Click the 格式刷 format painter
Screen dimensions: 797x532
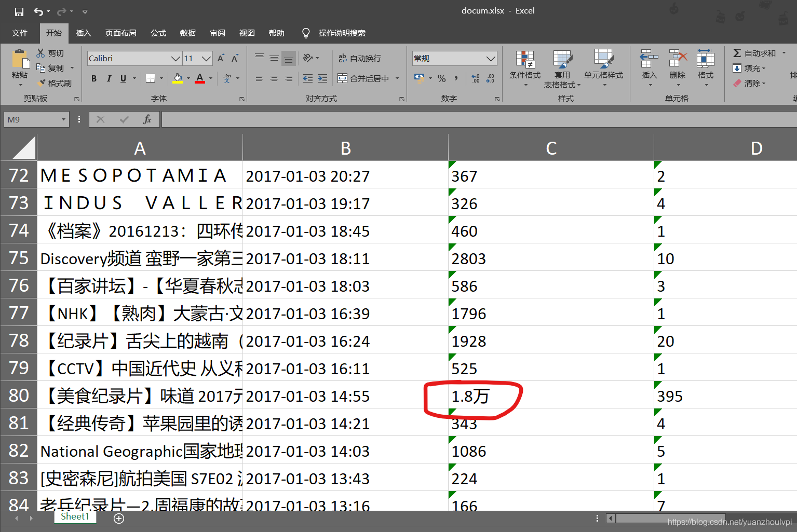click(55, 83)
